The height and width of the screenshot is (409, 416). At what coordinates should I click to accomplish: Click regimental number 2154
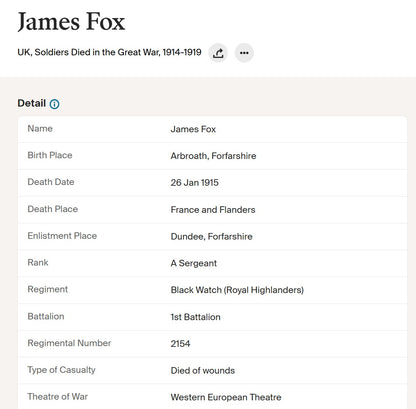tap(180, 344)
